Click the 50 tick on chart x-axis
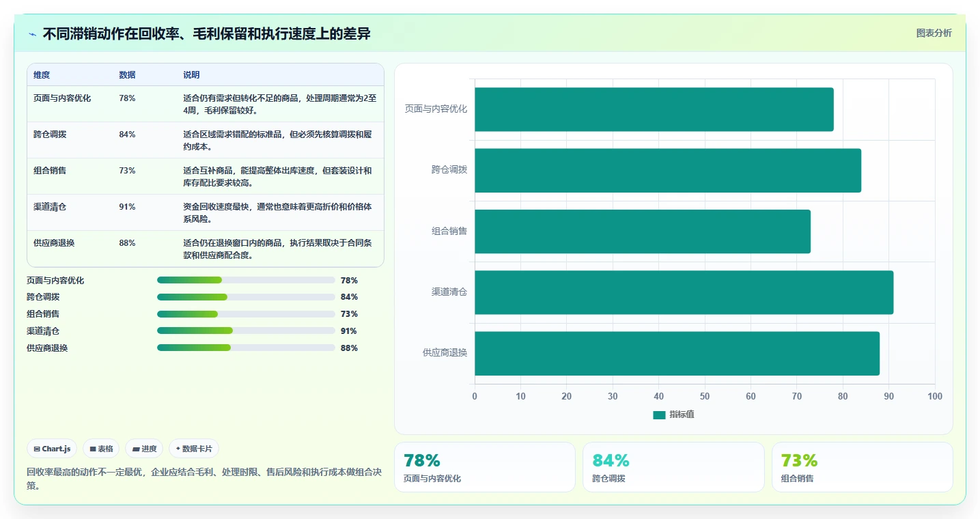Screen dimensions: 980x519 (705, 397)
